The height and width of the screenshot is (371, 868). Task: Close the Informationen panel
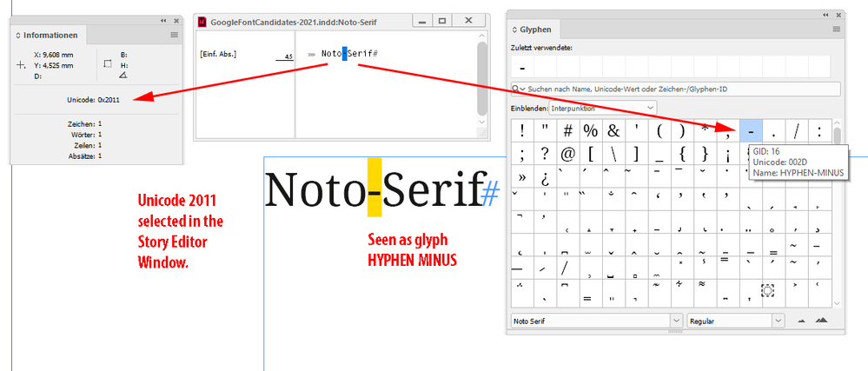[176, 21]
